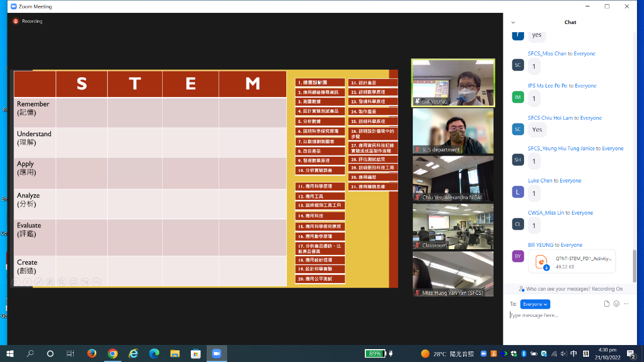Click the Recording indicator icon

(x=16, y=21)
